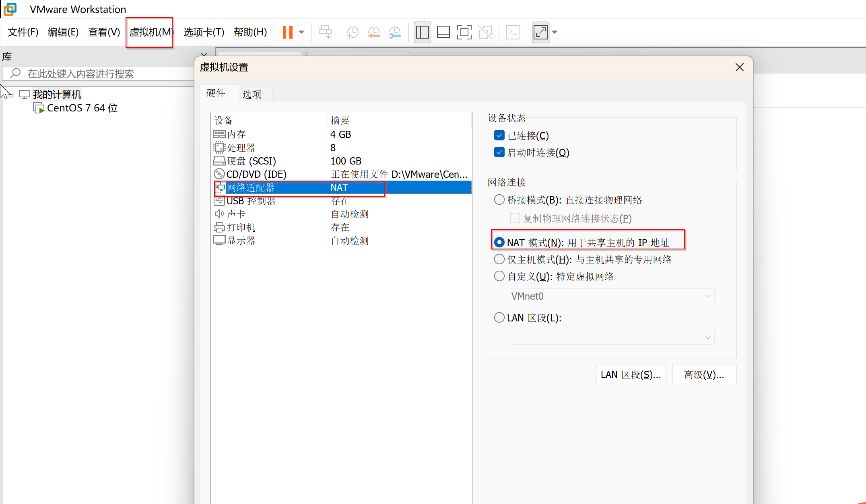The image size is (866, 504).
Task: Uncheck the 已连接 checkbox
Action: pos(499,136)
